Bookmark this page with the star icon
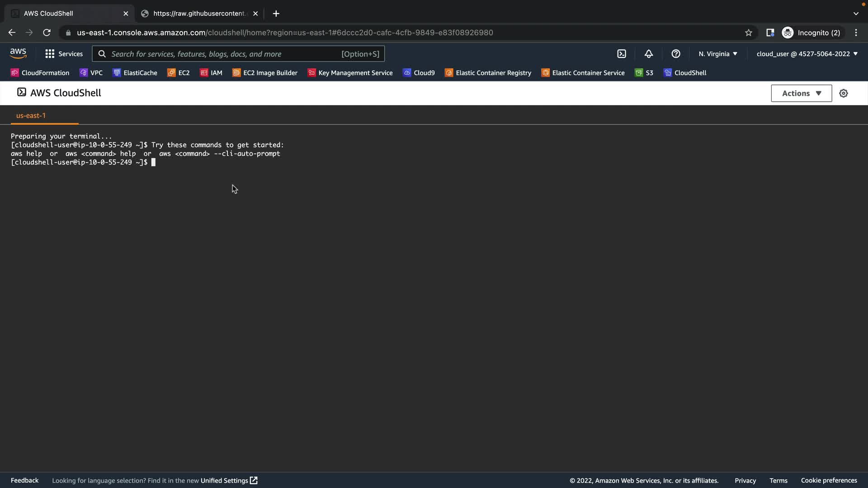Viewport: 868px width, 488px height. click(749, 33)
